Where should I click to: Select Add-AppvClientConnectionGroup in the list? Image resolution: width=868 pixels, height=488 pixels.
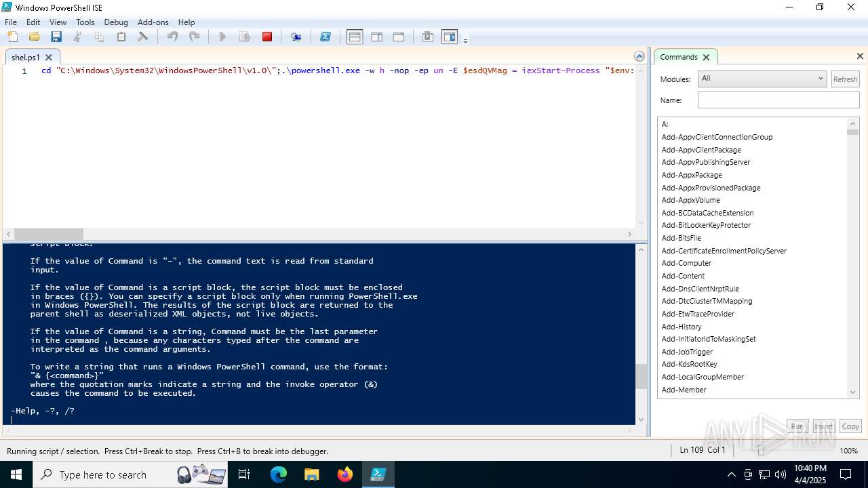[717, 137]
